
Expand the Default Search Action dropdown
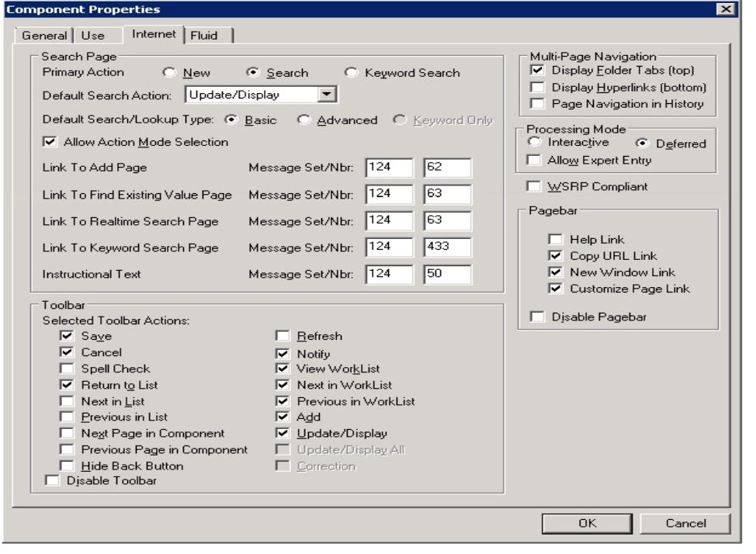point(328,95)
